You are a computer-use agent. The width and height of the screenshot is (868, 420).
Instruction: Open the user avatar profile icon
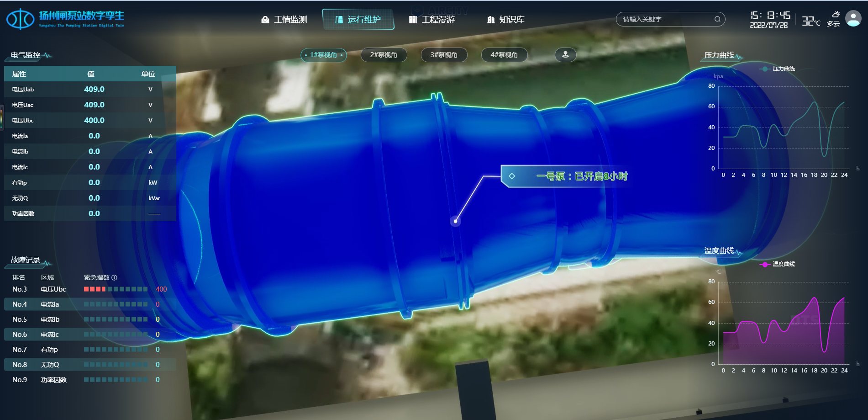coord(853,19)
